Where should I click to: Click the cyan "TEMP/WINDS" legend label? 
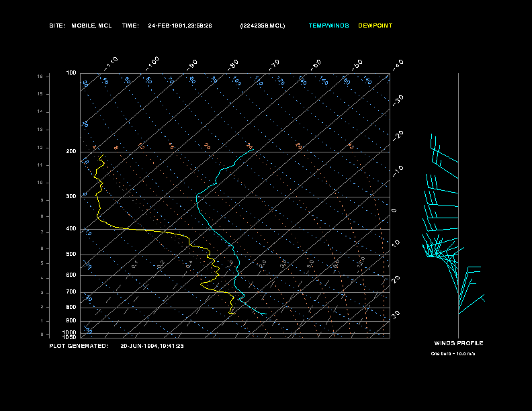pos(328,26)
